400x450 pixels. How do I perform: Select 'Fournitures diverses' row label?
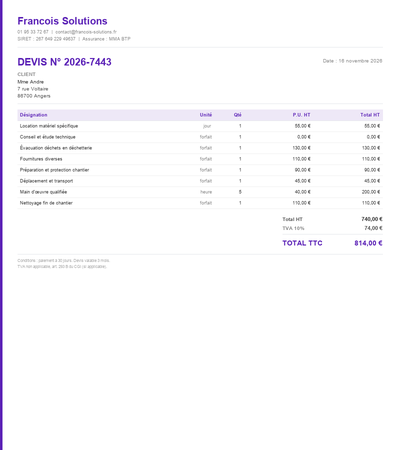(41, 159)
